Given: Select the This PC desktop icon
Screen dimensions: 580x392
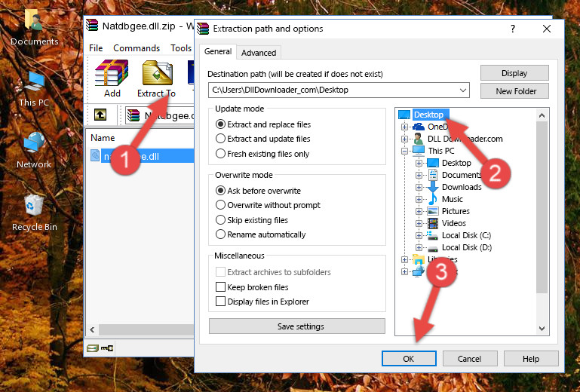Looking at the screenshot, I should click(34, 89).
